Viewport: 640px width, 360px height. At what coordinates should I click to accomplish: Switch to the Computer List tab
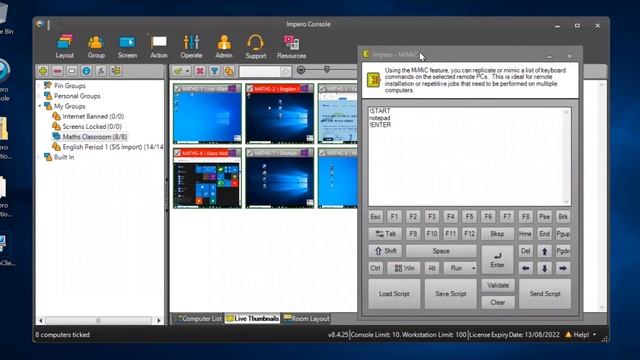pyautogui.click(x=198, y=319)
